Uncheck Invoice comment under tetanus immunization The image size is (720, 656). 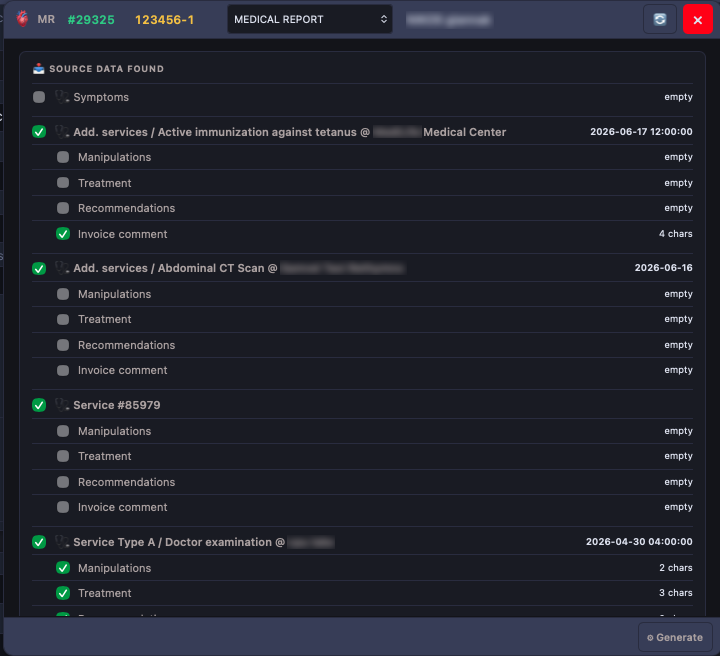[x=63, y=234]
